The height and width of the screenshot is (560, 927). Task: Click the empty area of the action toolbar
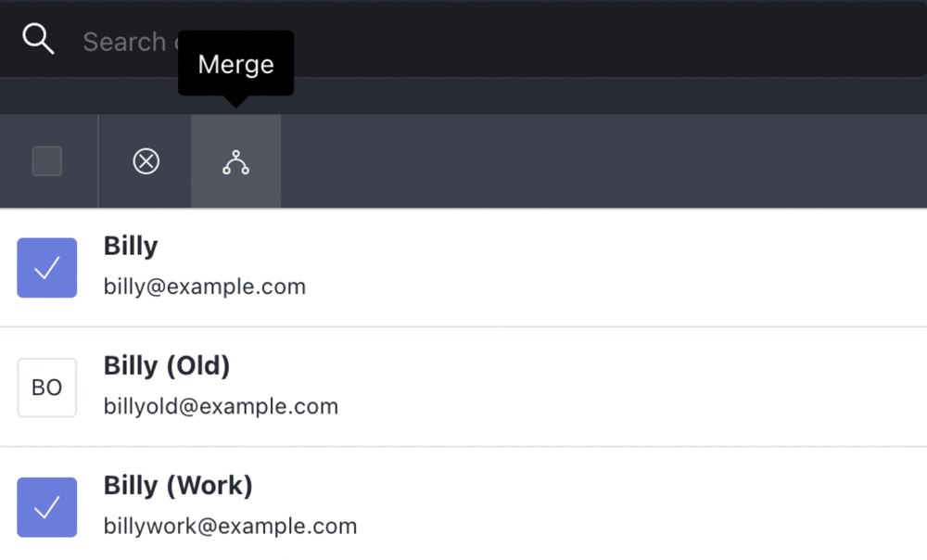pyautogui.click(x=603, y=161)
